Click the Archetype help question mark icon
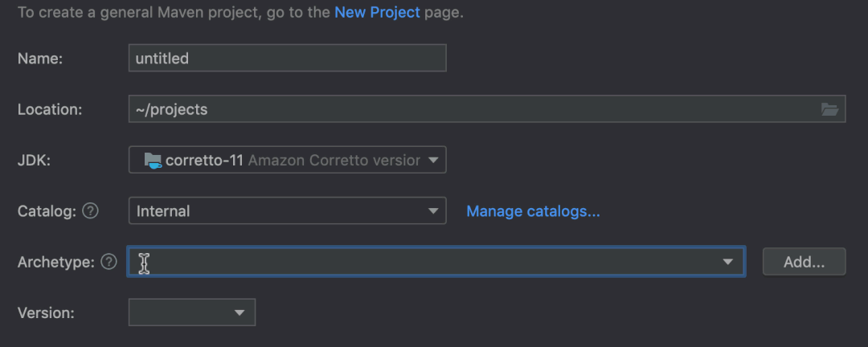This screenshot has width=868, height=347. coord(109,262)
